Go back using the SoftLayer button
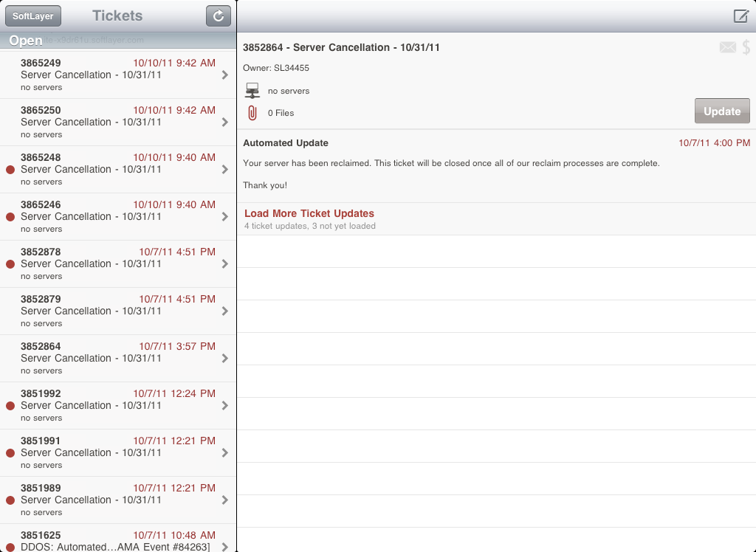Screen dimensions: 756x552 (33, 15)
